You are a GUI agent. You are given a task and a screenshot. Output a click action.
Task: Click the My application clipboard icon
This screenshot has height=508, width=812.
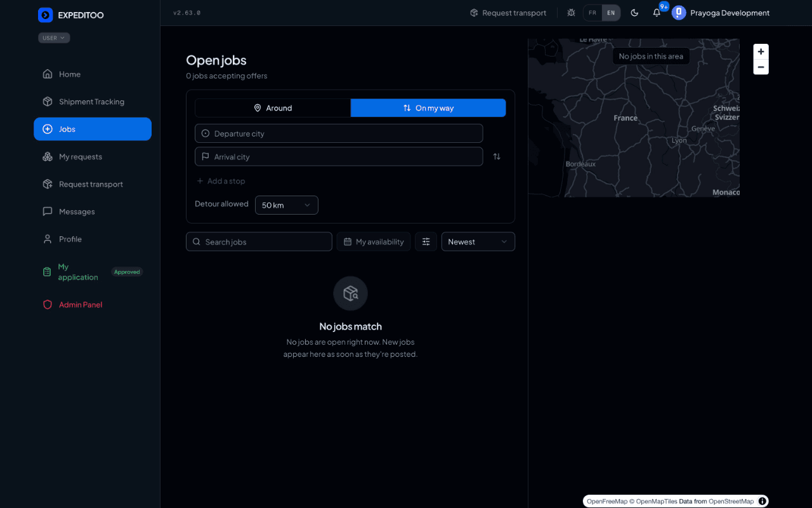(x=47, y=272)
